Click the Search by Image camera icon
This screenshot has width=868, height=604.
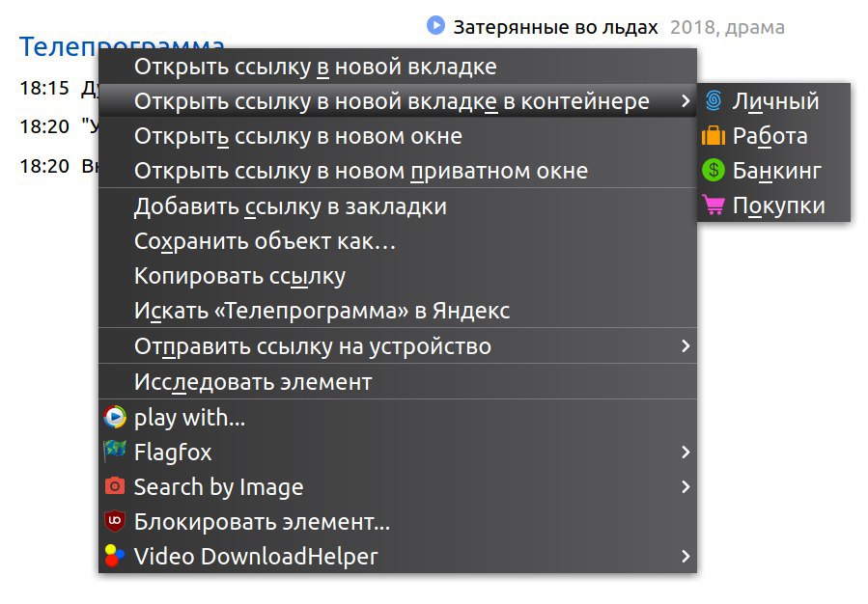click(x=115, y=486)
